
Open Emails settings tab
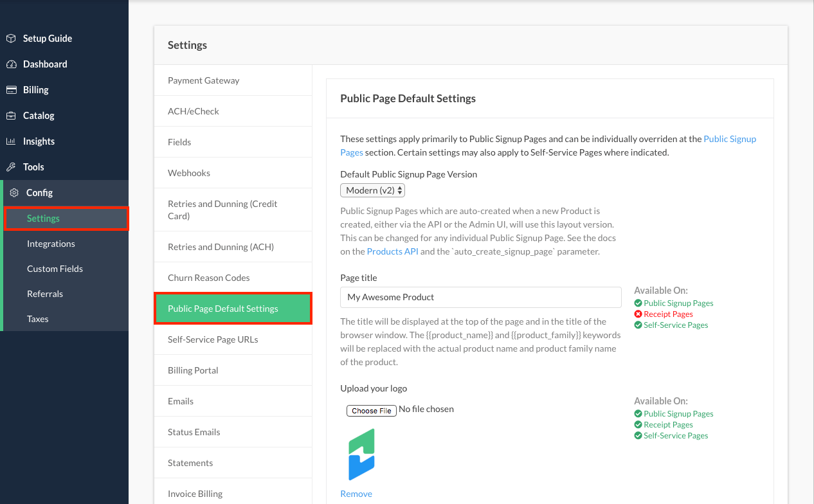coord(233,401)
